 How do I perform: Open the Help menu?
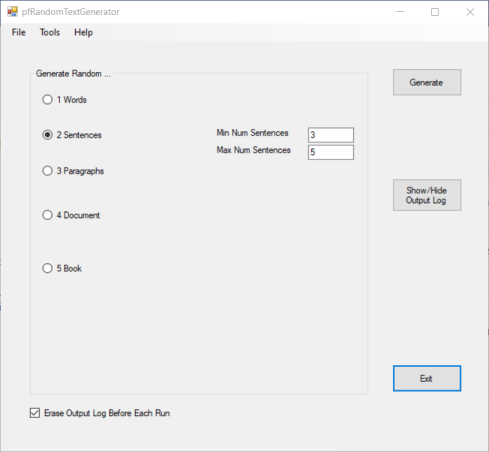coord(83,32)
